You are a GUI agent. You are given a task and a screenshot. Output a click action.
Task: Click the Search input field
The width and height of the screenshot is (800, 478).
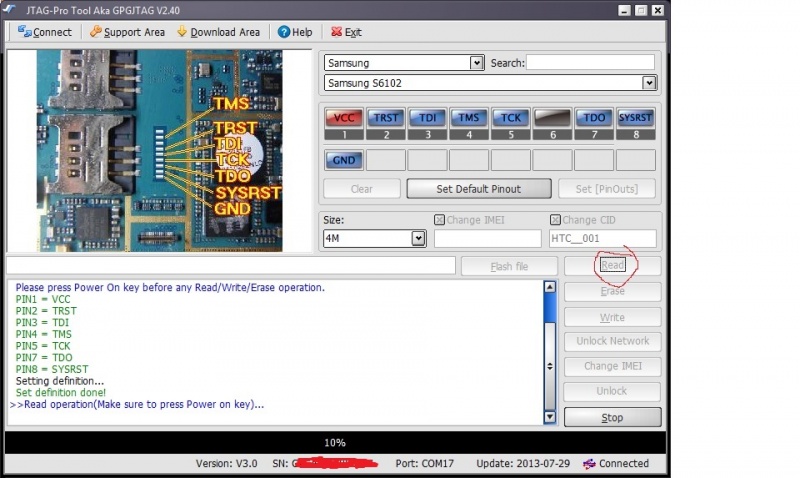coord(591,63)
